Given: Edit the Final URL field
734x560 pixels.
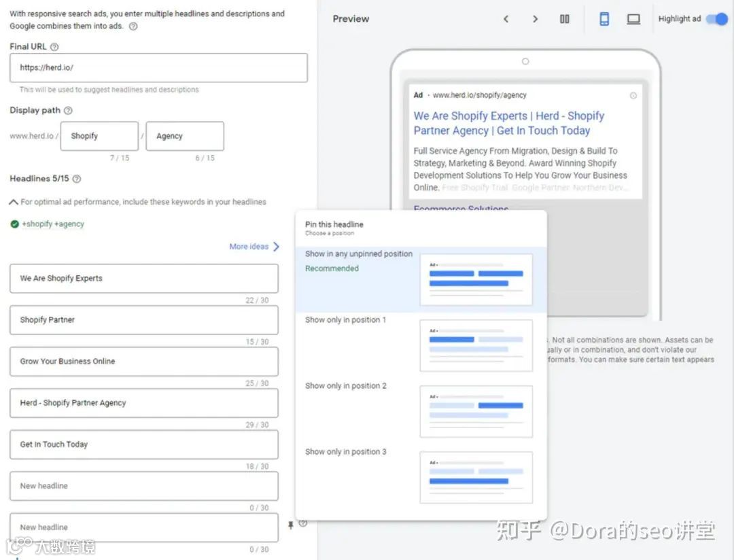Looking at the screenshot, I should click(158, 68).
